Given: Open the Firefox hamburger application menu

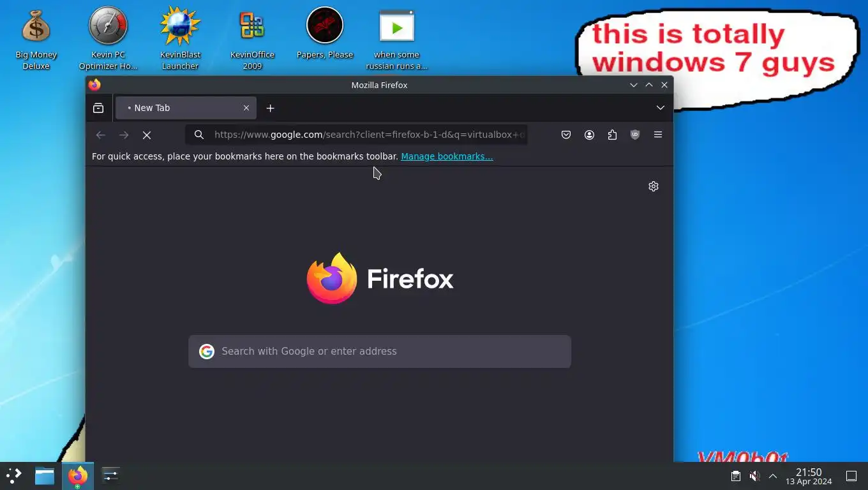Looking at the screenshot, I should coord(658,135).
